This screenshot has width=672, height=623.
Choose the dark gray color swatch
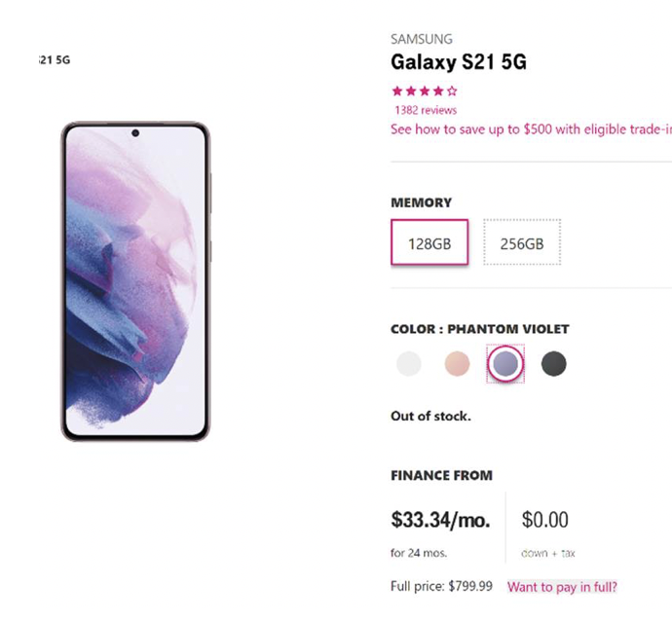click(x=553, y=364)
